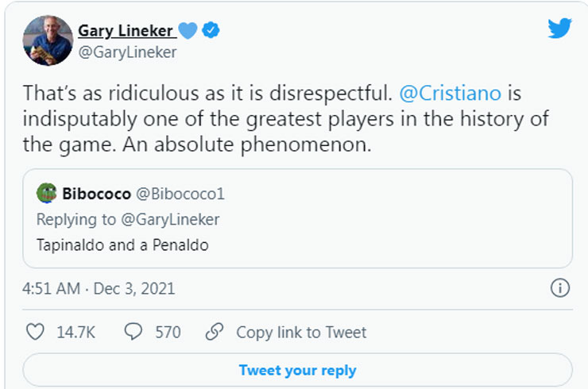Click the Bibococo frog avatar
The width and height of the screenshot is (588, 389).
tap(47, 194)
